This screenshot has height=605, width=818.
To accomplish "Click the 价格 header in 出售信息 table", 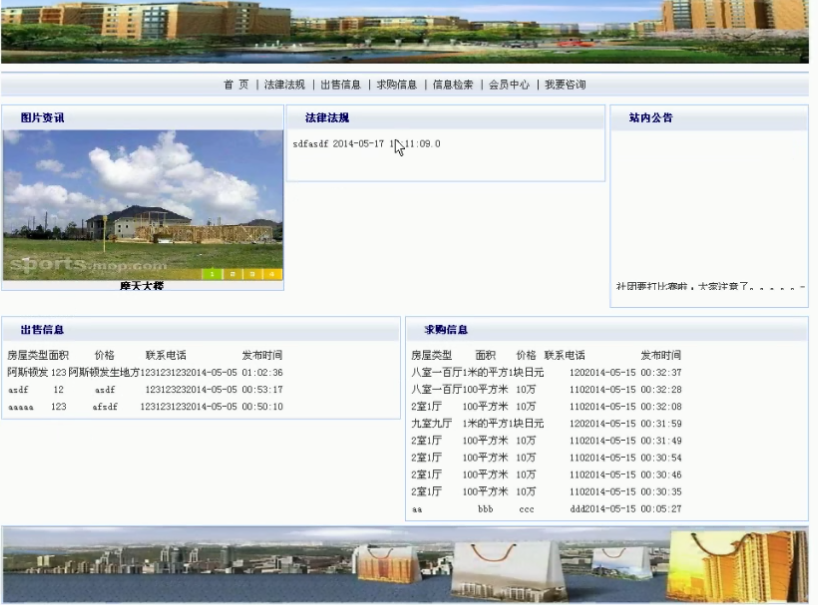I will coord(104,355).
